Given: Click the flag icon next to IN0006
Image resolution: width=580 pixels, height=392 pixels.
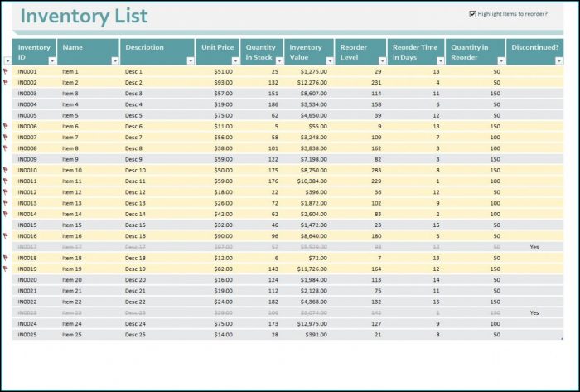Looking at the screenshot, I should click(6, 127).
